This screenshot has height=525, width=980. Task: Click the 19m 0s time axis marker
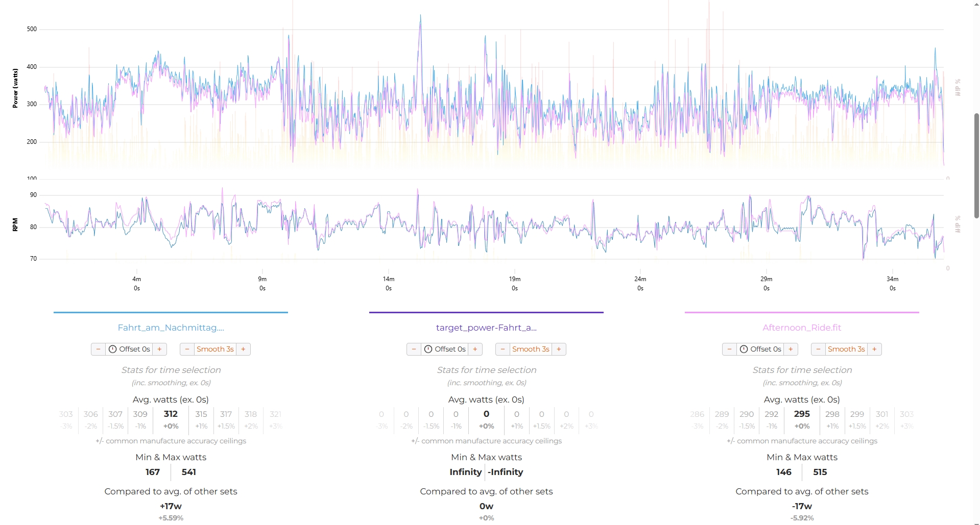click(x=515, y=283)
